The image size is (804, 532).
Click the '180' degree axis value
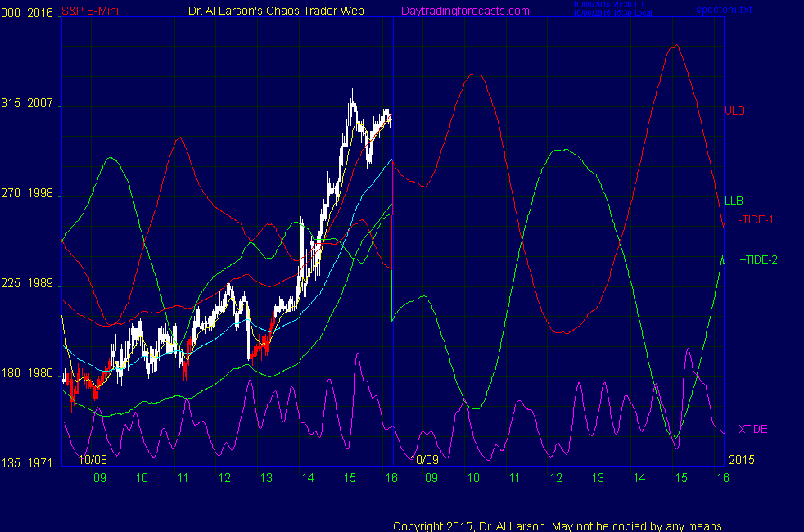(x=11, y=373)
